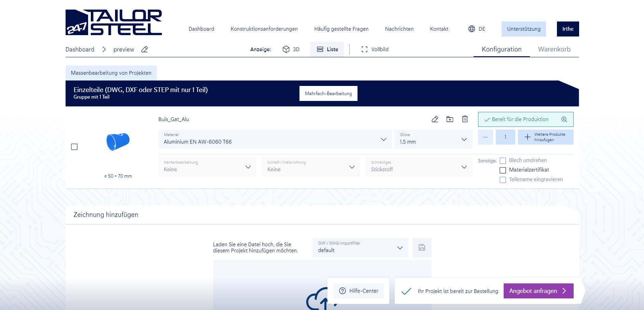644x310 pixels.
Task: Tick the Blech umdrehen checkbox
Action: point(503,161)
